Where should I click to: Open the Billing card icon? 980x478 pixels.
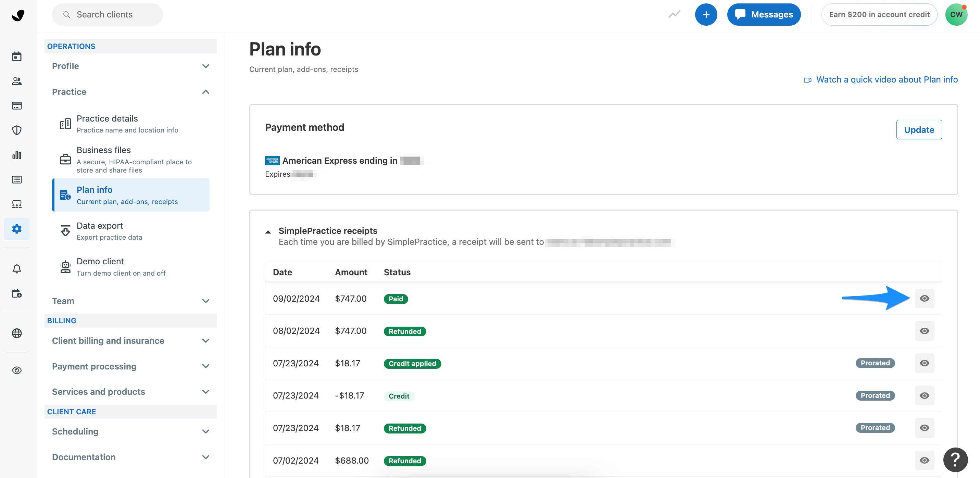(x=17, y=105)
